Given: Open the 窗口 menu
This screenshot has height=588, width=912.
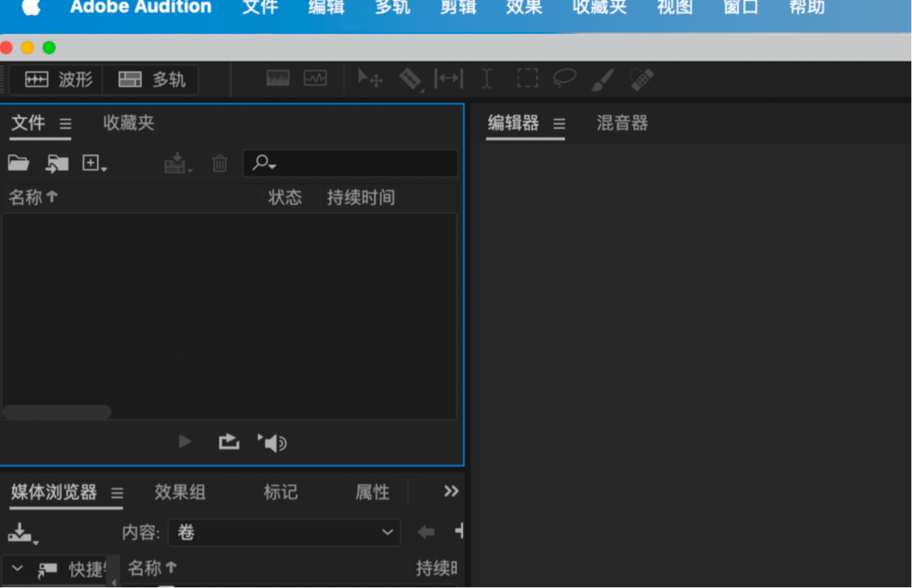Looking at the screenshot, I should [x=741, y=8].
